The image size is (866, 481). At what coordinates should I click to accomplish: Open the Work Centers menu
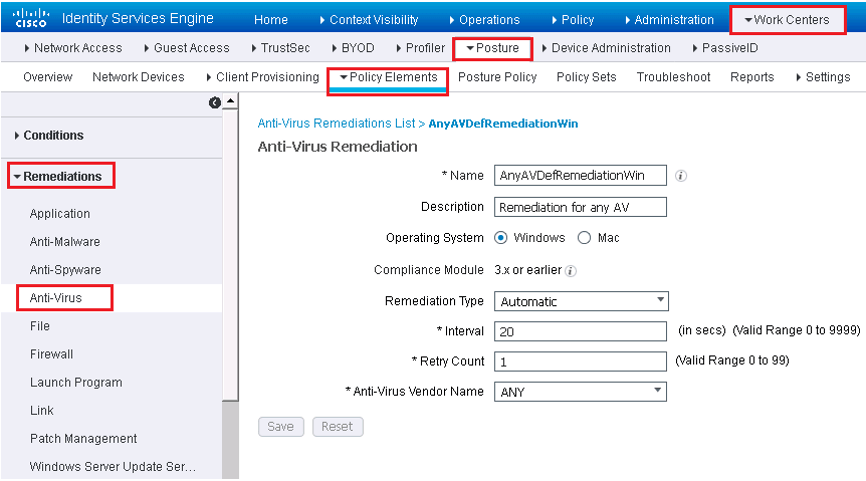click(x=786, y=20)
